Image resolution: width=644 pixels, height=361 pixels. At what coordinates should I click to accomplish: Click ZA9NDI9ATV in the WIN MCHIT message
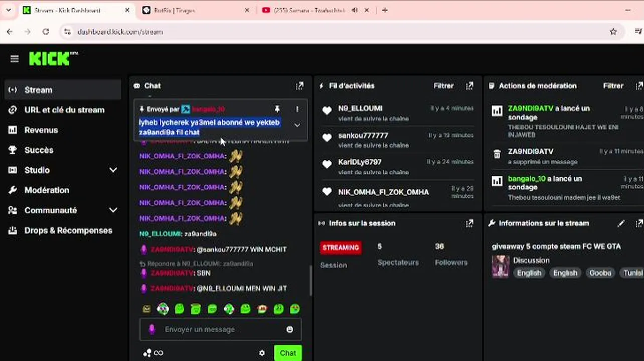tap(172, 249)
